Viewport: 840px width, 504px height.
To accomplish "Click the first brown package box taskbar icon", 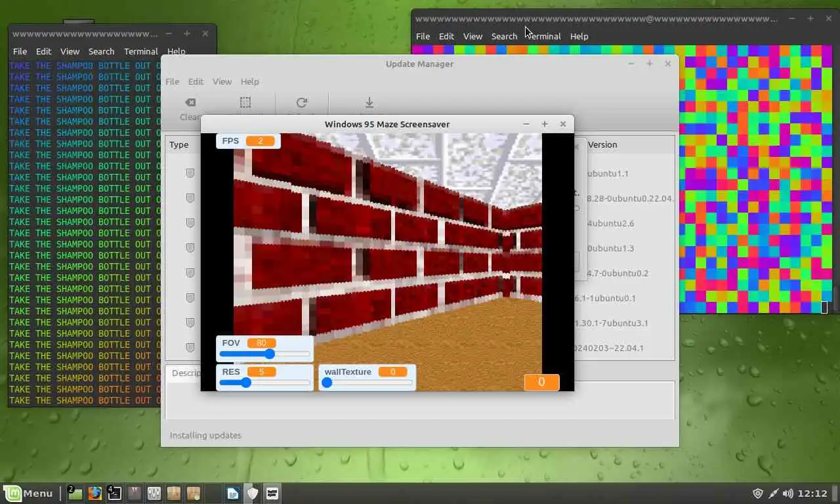I will click(x=174, y=493).
